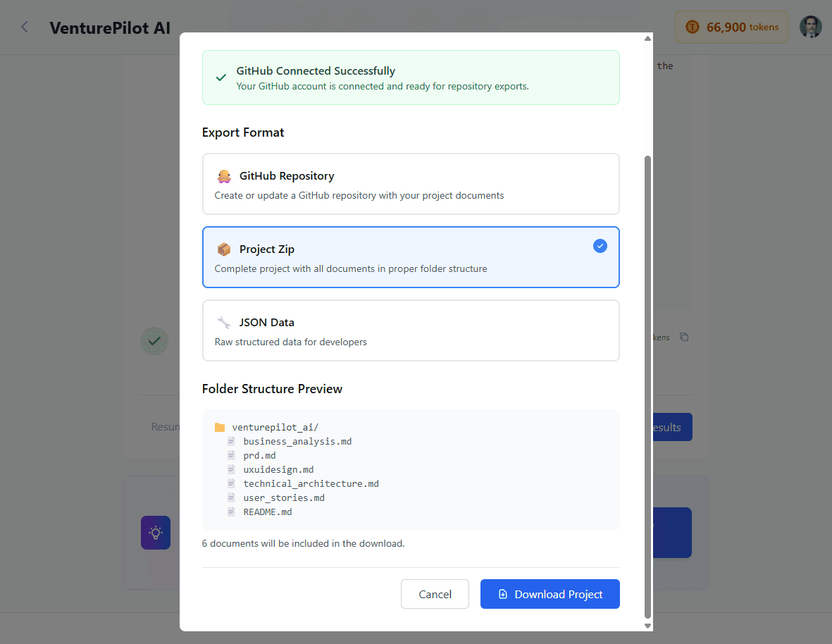This screenshot has width=832, height=644.
Task: Click the green check in GitHub Connected banner
Action: pyautogui.click(x=221, y=78)
